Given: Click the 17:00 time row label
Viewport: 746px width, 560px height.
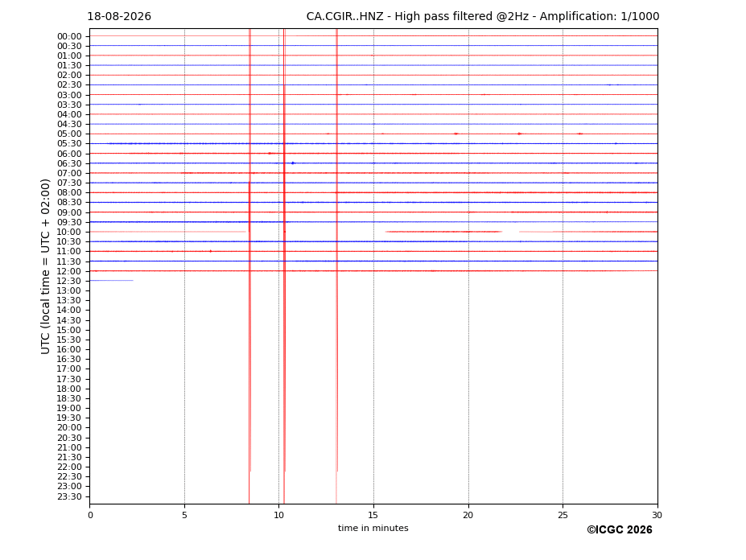Looking at the screenshot, I should [69, 369].
